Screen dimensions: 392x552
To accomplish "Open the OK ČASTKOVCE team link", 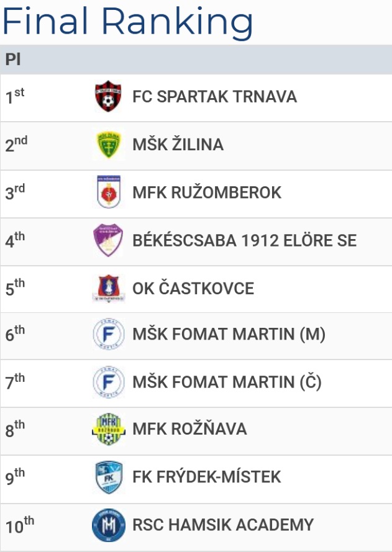I will coord(193,288).
